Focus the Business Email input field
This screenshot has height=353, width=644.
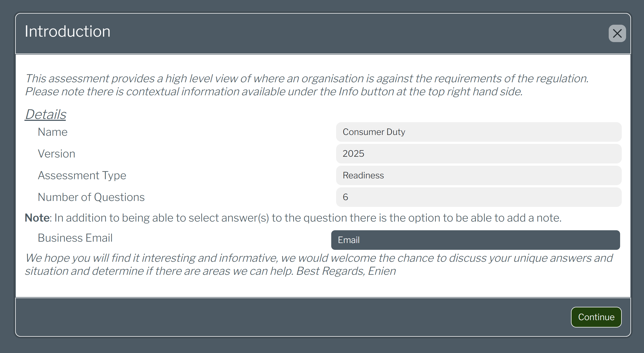click(475, 240)
